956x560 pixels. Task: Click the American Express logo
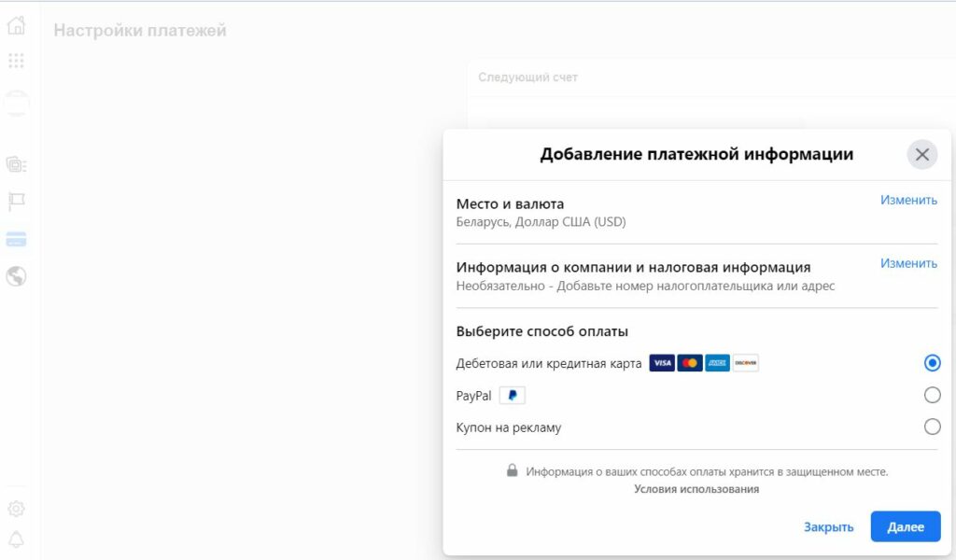coord(718,363)
